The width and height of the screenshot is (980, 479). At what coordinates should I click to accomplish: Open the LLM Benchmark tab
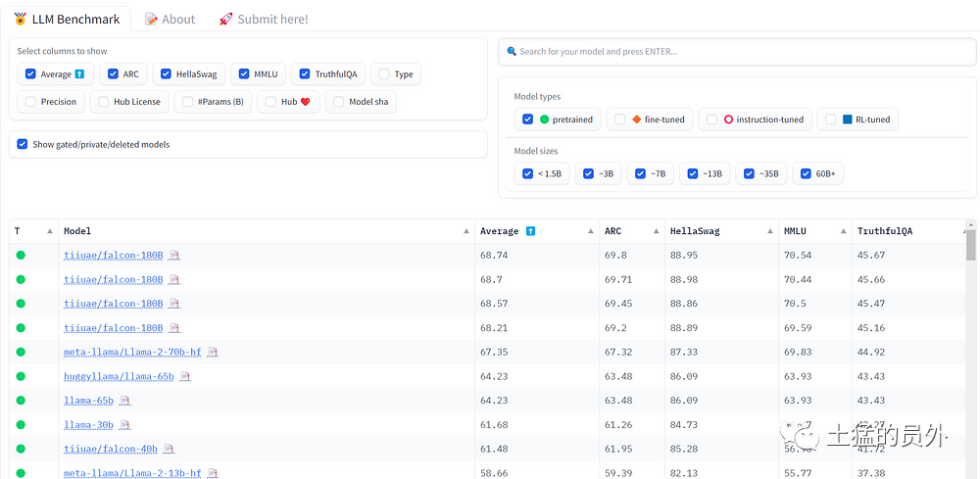[66, 20]
